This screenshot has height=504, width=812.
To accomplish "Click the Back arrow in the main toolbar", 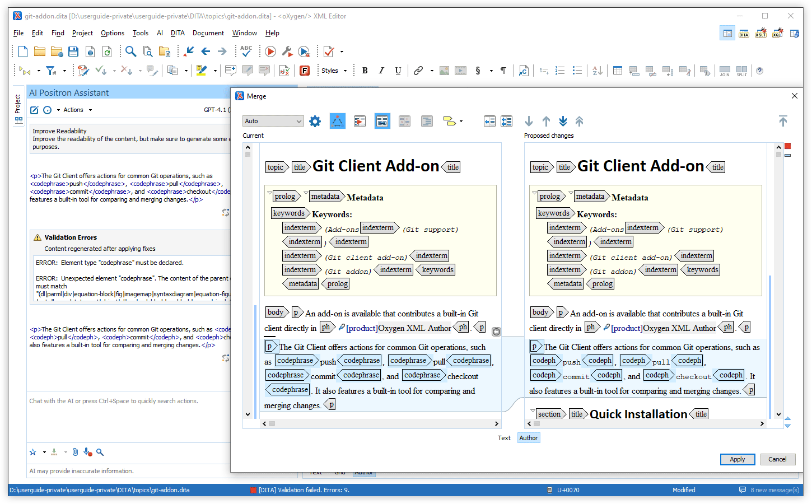I will point(206,52).
